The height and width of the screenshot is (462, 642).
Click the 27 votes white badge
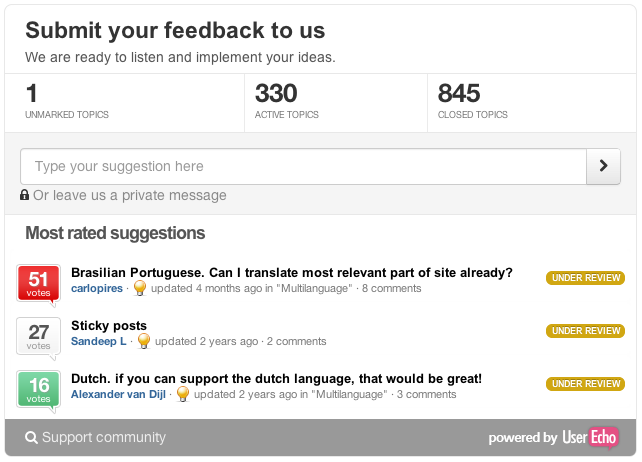38,337
